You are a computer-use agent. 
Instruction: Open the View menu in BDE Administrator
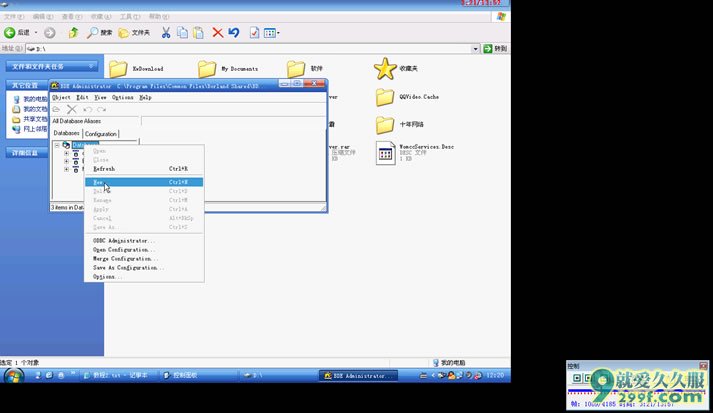pyautogui.click(x=100, y=97)
